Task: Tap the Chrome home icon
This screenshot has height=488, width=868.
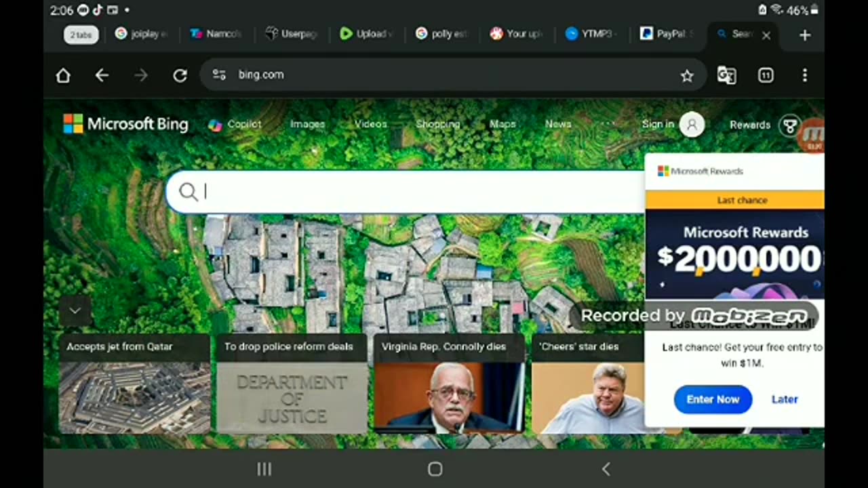Action: pyautogui.click(x=63, y=75)
